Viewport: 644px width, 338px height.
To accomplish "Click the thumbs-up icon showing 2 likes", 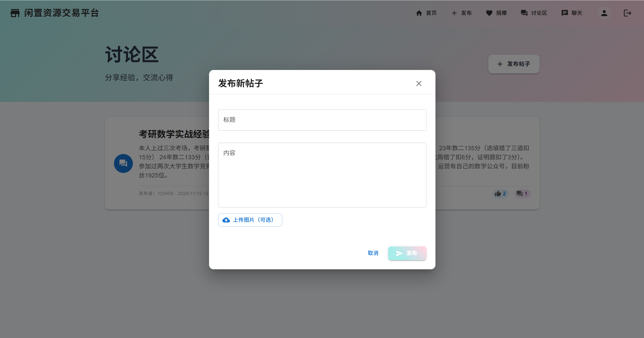I will point(498,194).
